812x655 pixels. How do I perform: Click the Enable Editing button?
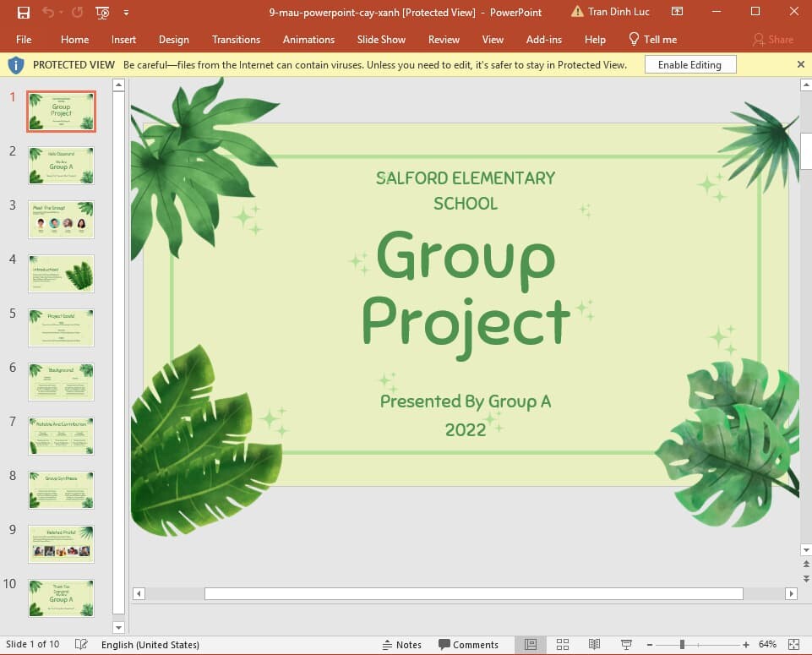tap(690, 63)
